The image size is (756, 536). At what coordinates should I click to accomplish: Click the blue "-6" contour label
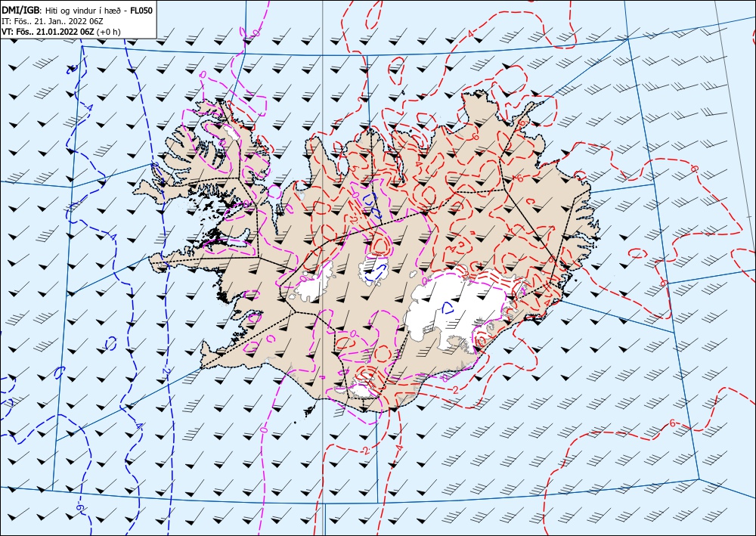point(79,507)
